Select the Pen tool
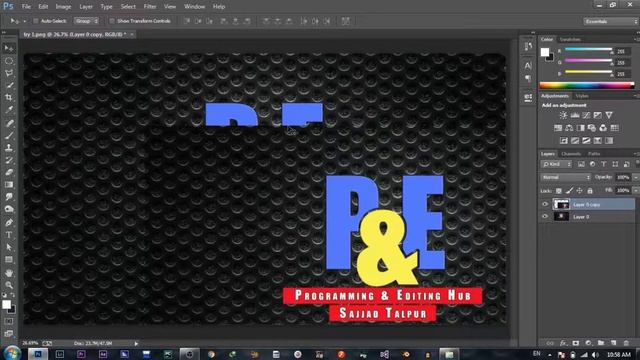The height and width of the screenshot is (360, 640). (9, 222)
